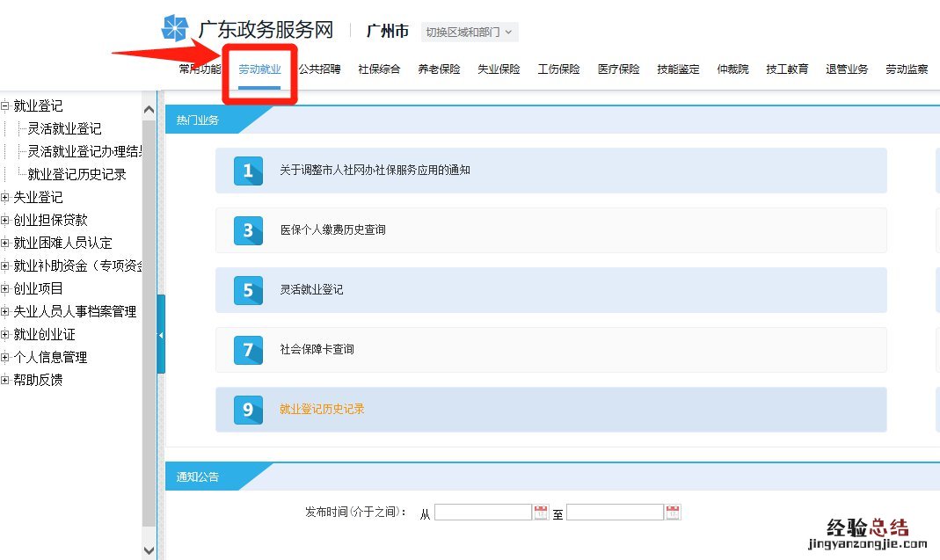
Task: Open the 灵活就业登记 hot business link
Action: point(311,289)
